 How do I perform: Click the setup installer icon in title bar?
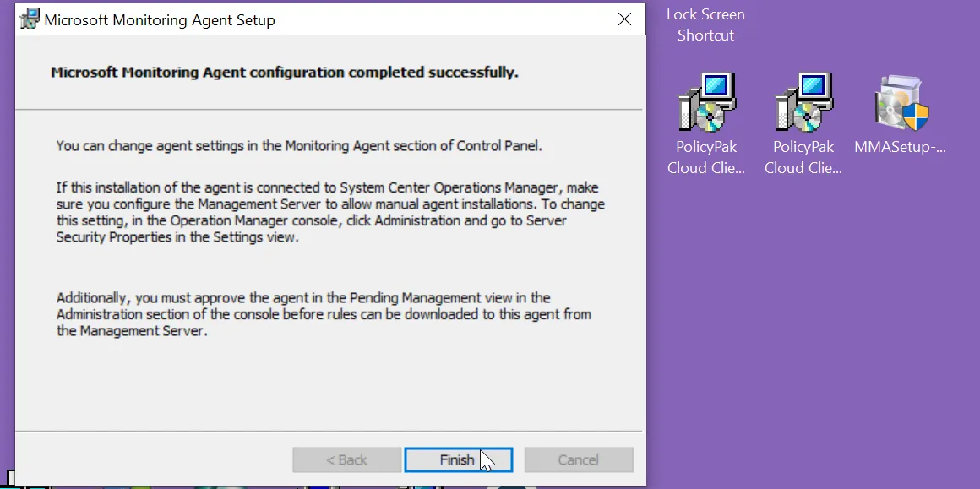click(x=30, y=19)
